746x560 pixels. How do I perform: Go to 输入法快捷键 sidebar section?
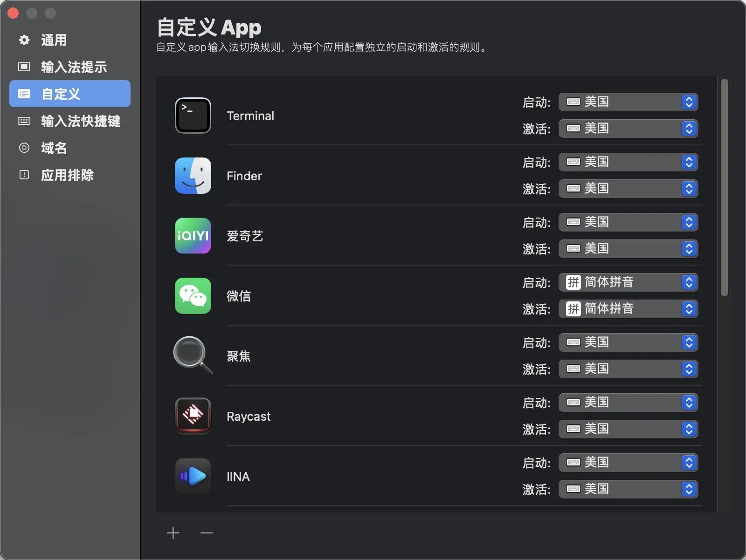click(x=80, y=121)
